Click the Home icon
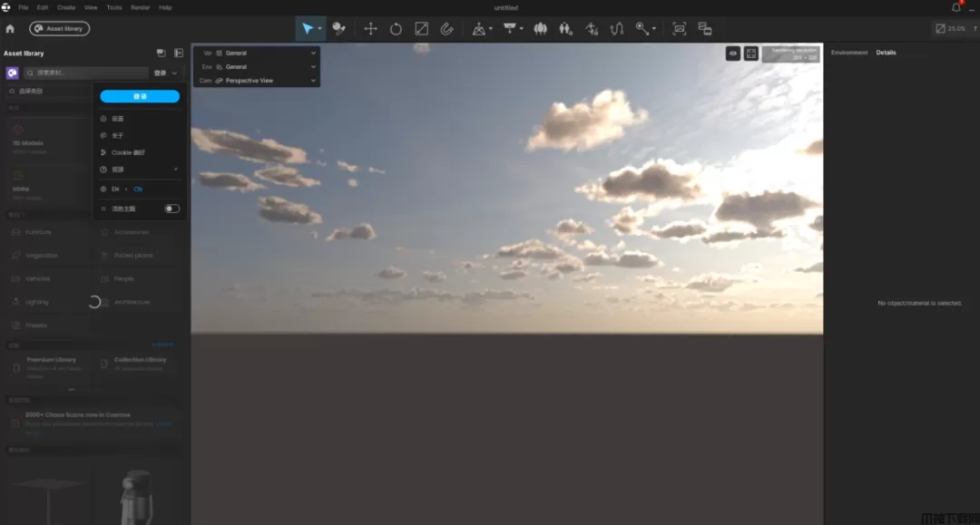 pyautogui.click(x=10, y=29)
